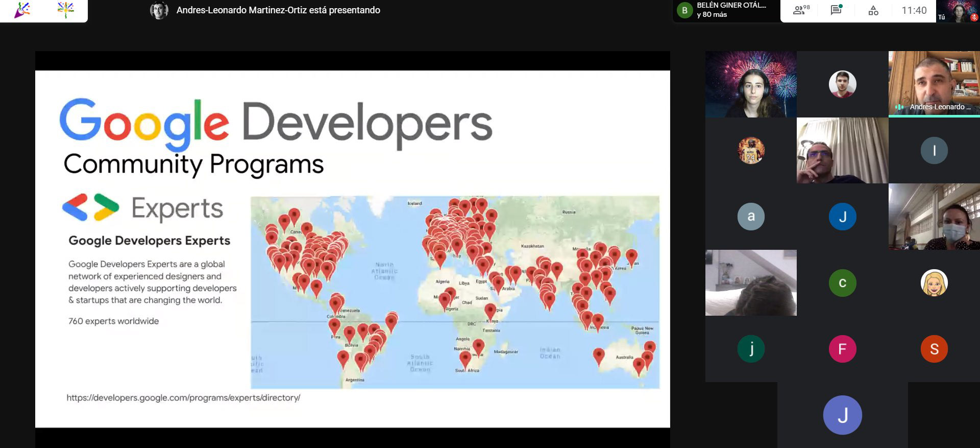Click the developers.google.com experts directory URL
The width and height of the screenshot is (980, 448).
[183, 397]
